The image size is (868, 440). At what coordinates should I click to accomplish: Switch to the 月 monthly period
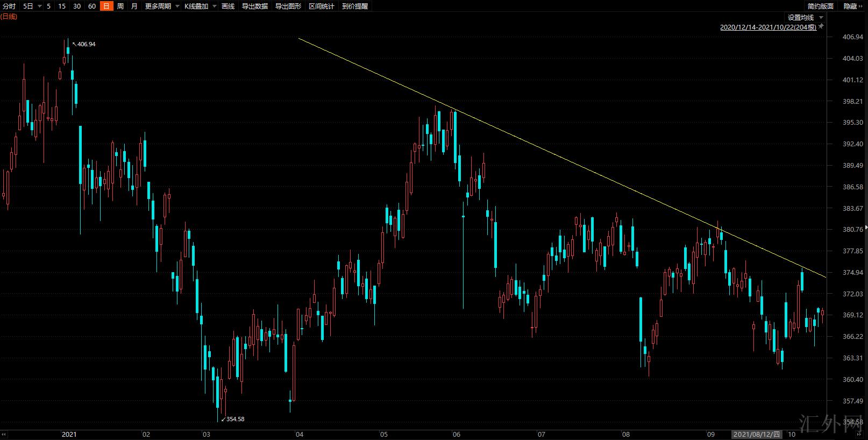(134, 6)
